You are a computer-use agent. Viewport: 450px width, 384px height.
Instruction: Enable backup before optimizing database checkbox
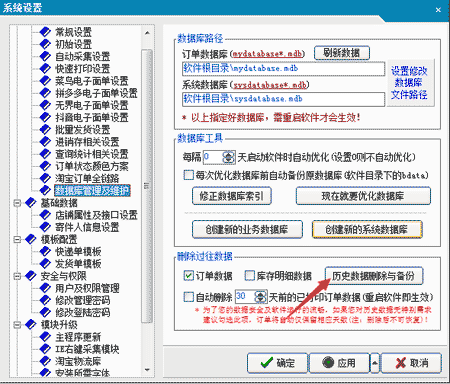pyautogui.click(x=189, y=175)
